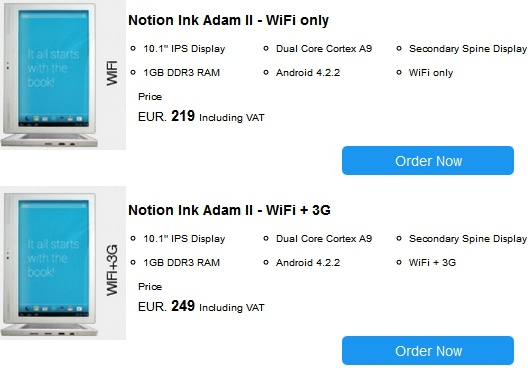Screen dimensions: 528x371
Task: Click 10.1" IPS Display in the first product specs
Action: click(x=184, y=49)
